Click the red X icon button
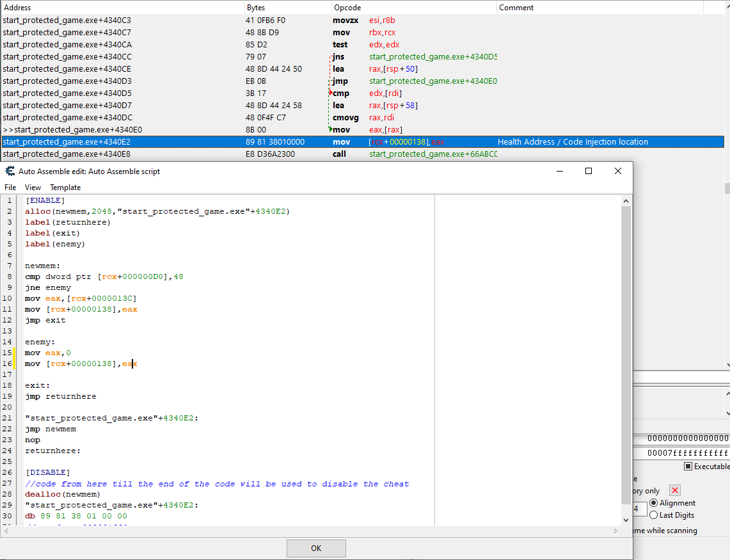730x560 pixels. tap(674, 490)
